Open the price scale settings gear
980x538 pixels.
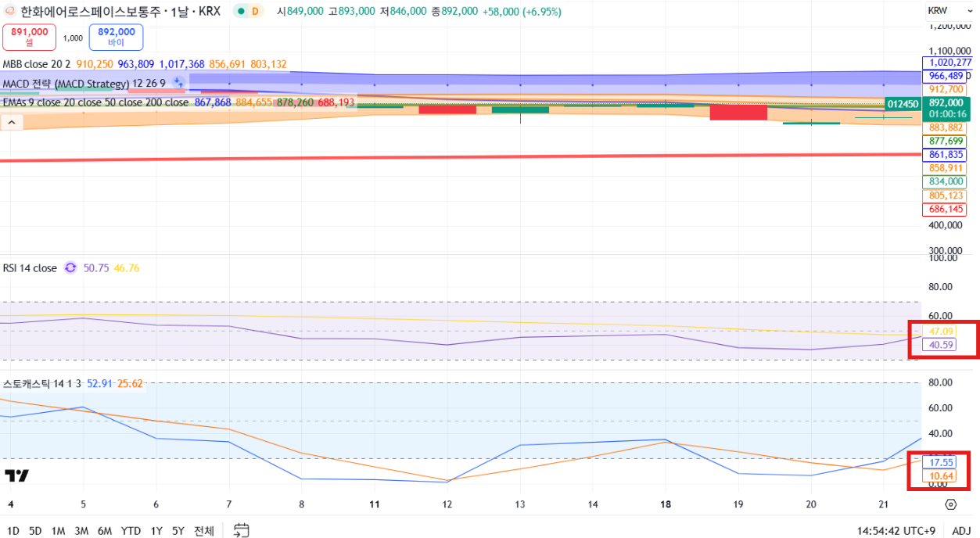coord(951,504)
